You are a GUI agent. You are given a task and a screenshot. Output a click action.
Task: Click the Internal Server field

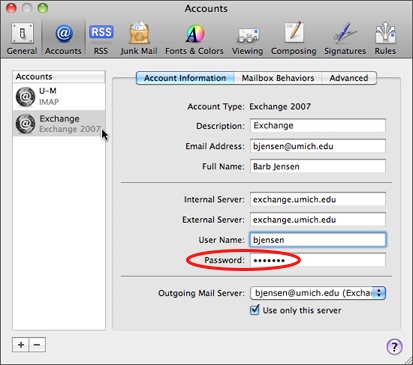[x=318, y=199]
